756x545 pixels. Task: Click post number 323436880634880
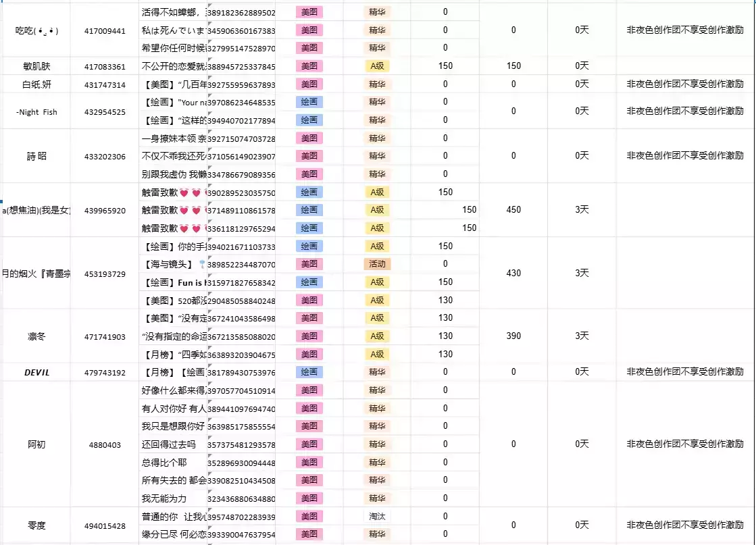[x=242, y=498]
